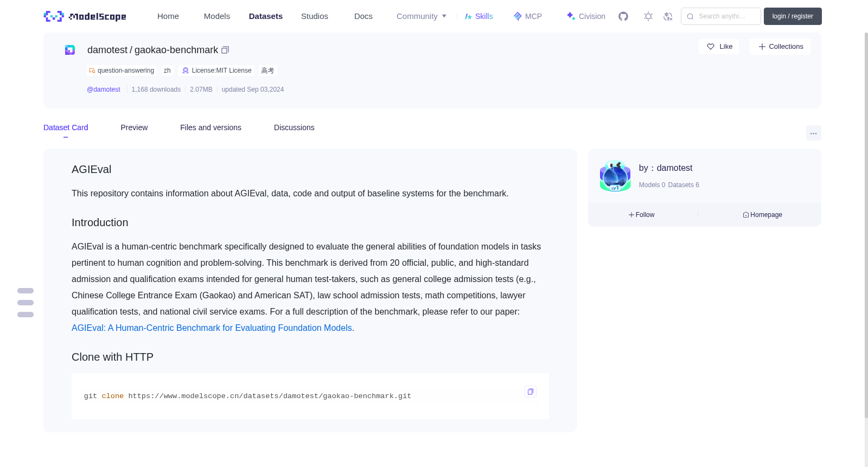The height and width of the screenshot is (467, 868).
Task: Click the zh language tag
Action: click(x=167, y=71)
